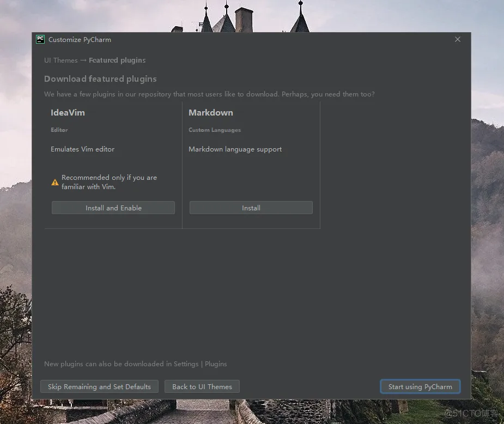Image resolution: width=504 pixels, height=424 pixels.
Task: Click the PyCharm logo in title bar
Action: click(x=40, y=39)
